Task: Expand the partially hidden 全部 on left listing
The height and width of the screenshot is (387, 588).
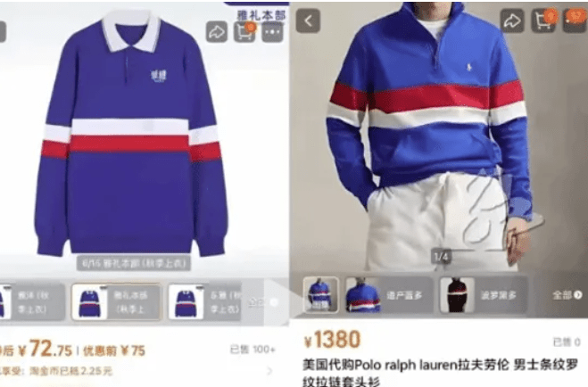Action: [x=263, y=302]
